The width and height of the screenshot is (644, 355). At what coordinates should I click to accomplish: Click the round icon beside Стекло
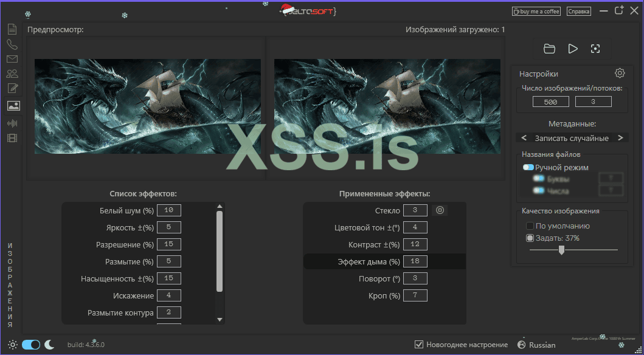pyautogui.click(x=441, y=210)
